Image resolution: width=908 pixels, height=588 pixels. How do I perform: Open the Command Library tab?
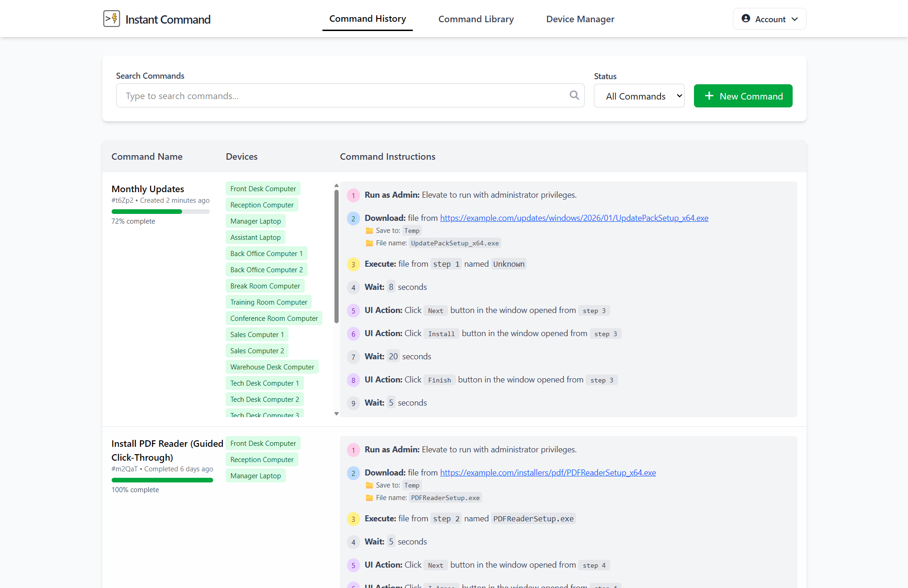(x=476, y=19)
